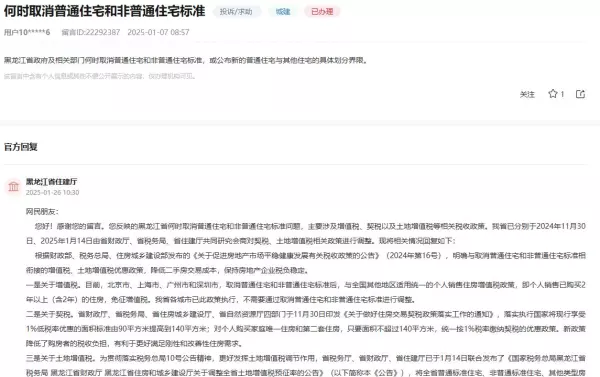This screenshot has width=600, height=377.
Task: Click the star favorite icon
Action: pos(553,94)
